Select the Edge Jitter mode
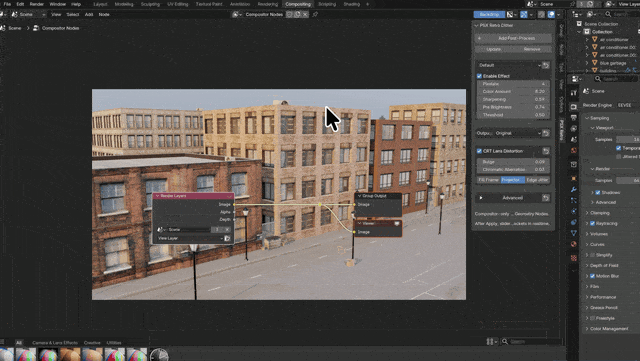This screenshot has width=640, height=361. (538, 180)
